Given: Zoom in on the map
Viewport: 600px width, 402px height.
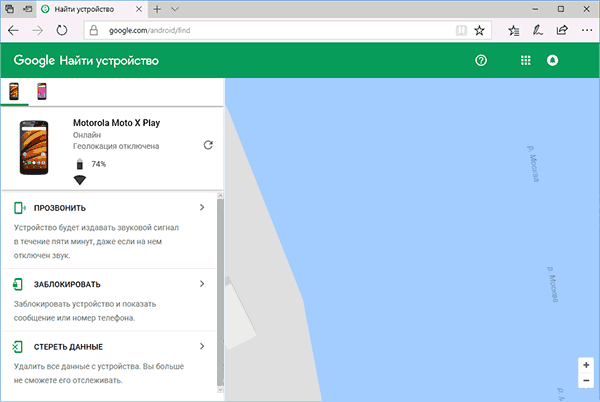Looking at the screenshot, I should [x=585, y=365].
